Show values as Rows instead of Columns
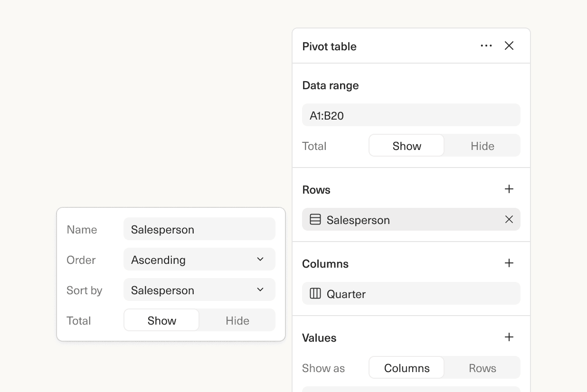 [482, 368]
